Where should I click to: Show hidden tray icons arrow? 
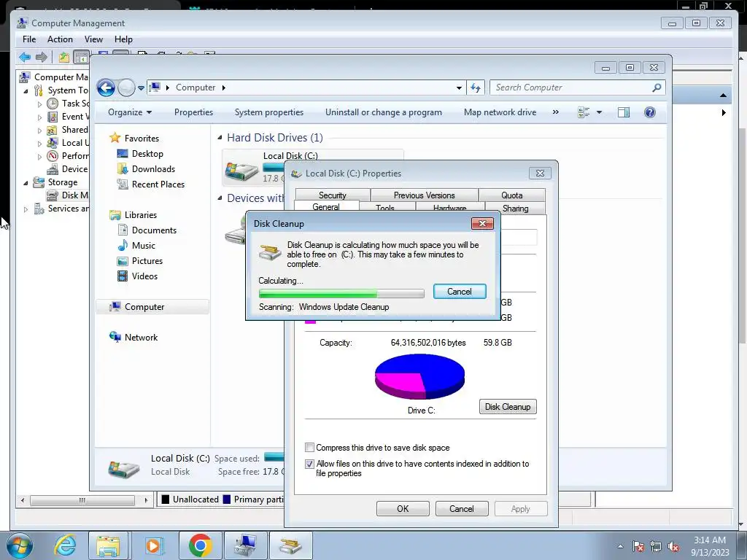(620, 546)
